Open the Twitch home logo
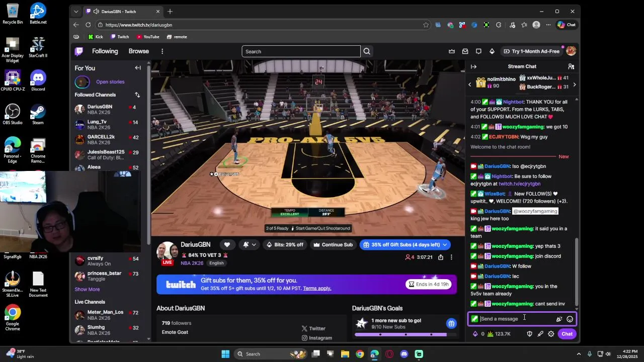The height and width of the screenshot is (362, 644). 79,51
